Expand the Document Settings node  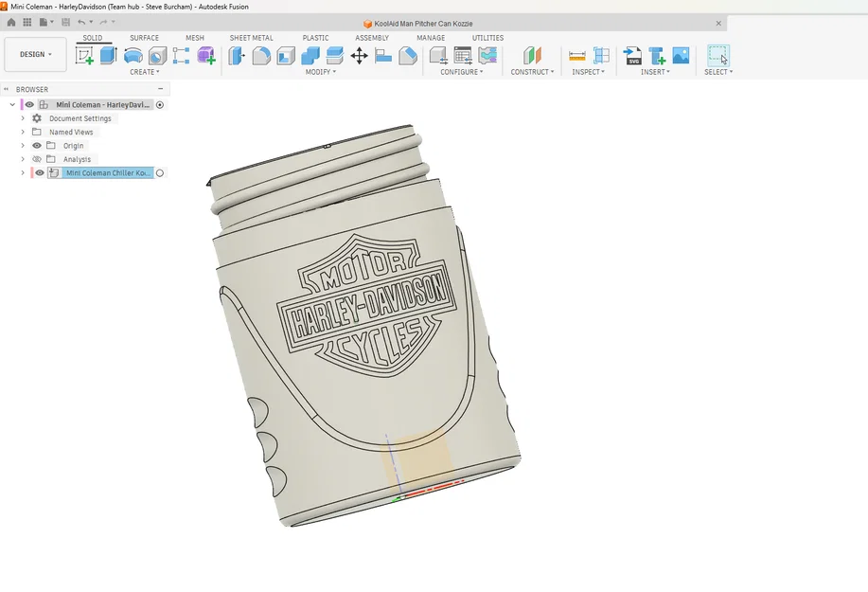pos(23,118)
